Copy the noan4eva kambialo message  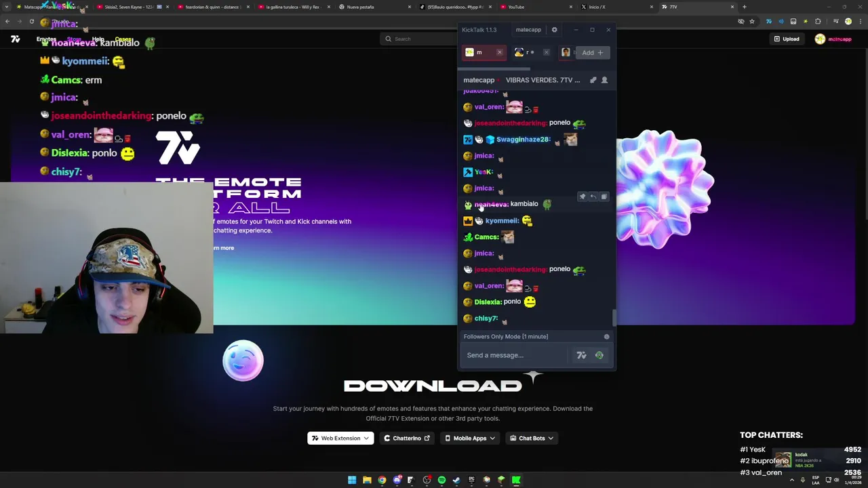[604, 197]
